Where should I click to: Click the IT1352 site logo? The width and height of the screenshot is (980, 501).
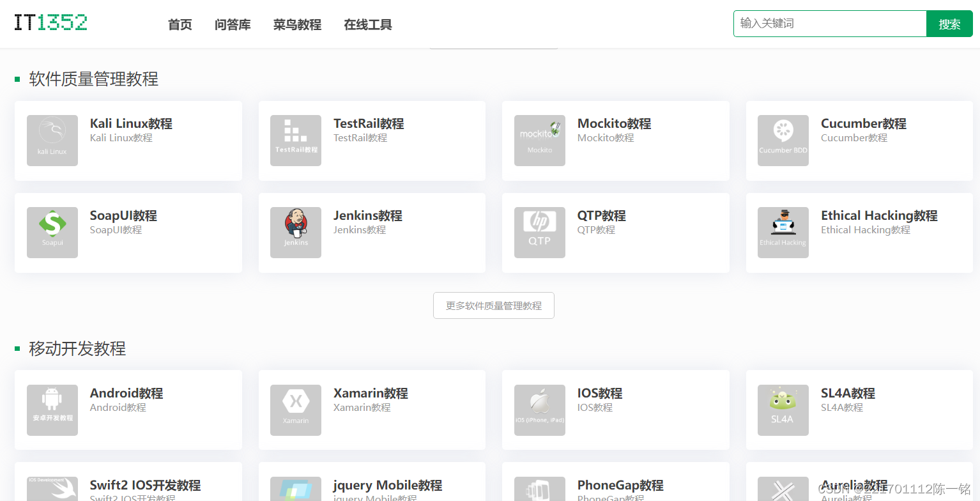(50, 22)
